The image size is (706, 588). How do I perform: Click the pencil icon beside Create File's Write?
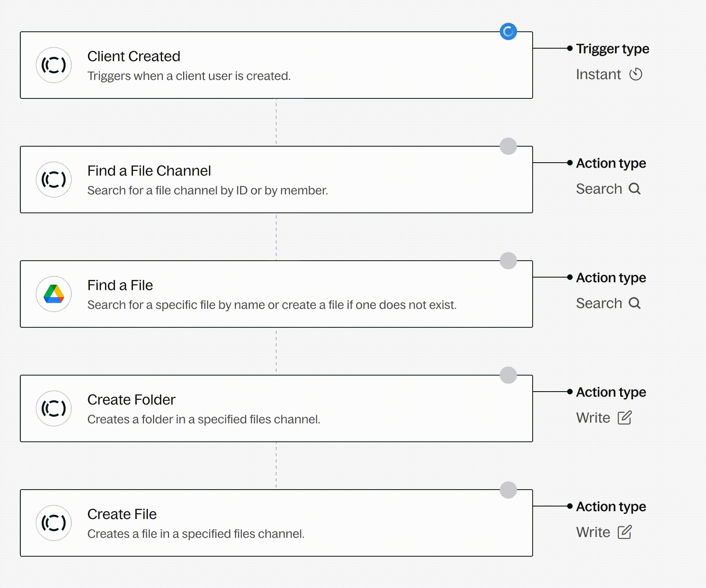(x=624, y=532)
